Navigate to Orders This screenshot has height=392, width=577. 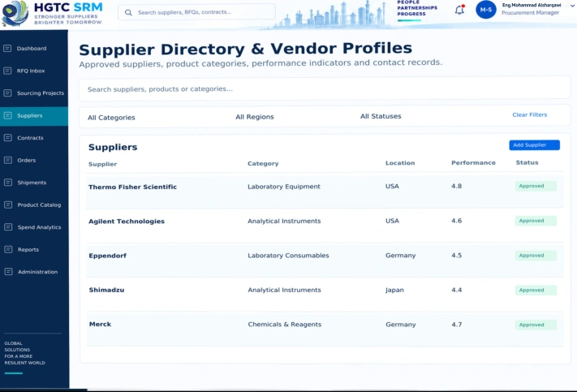[x=27, y=160]
